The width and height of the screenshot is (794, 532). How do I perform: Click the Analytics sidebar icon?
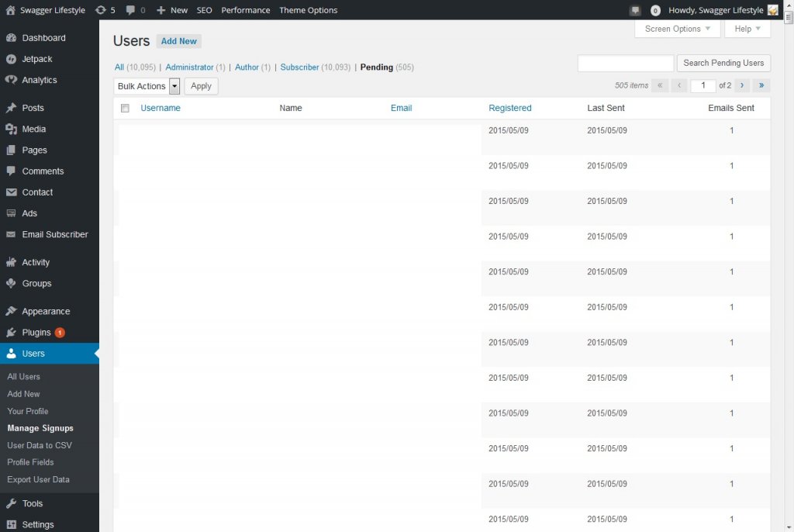(x=11, y=80)
